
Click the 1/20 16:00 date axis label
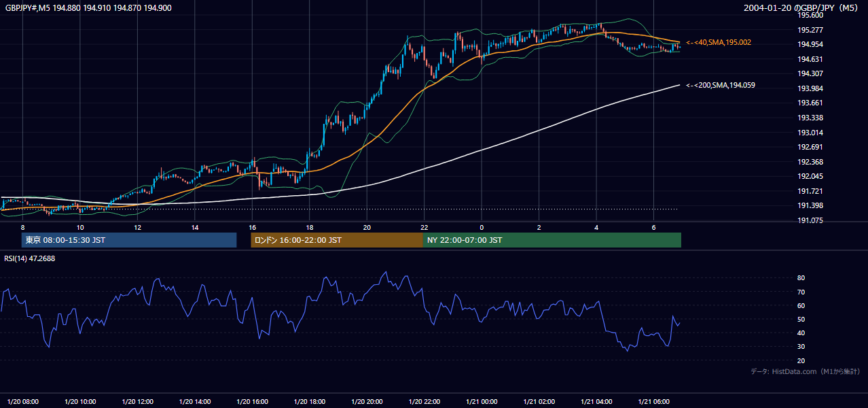click(x=252, y=401)
